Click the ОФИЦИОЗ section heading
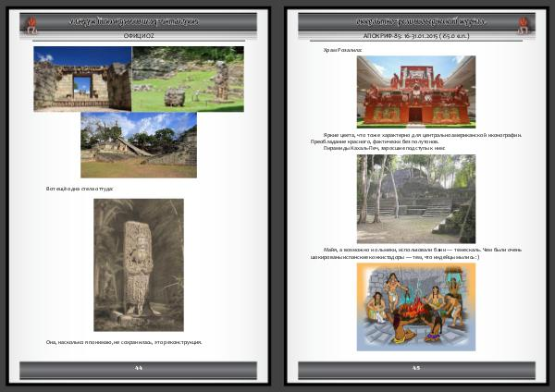 138,35
